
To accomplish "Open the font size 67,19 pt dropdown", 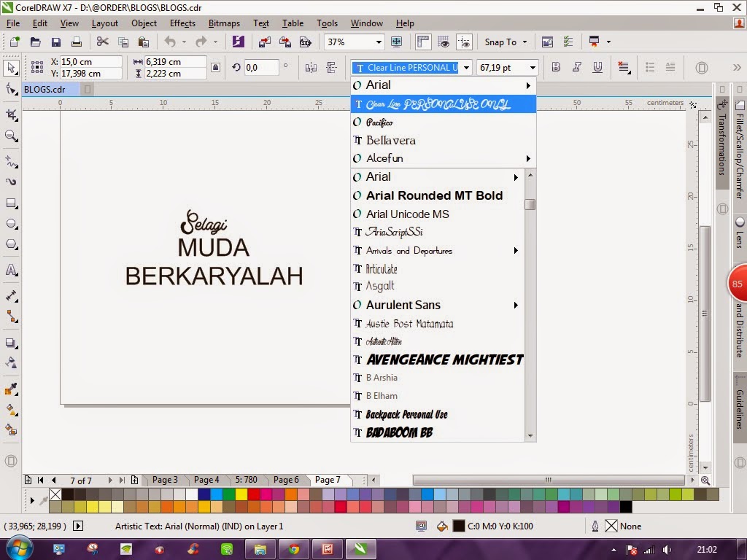I will coord(533,68).
